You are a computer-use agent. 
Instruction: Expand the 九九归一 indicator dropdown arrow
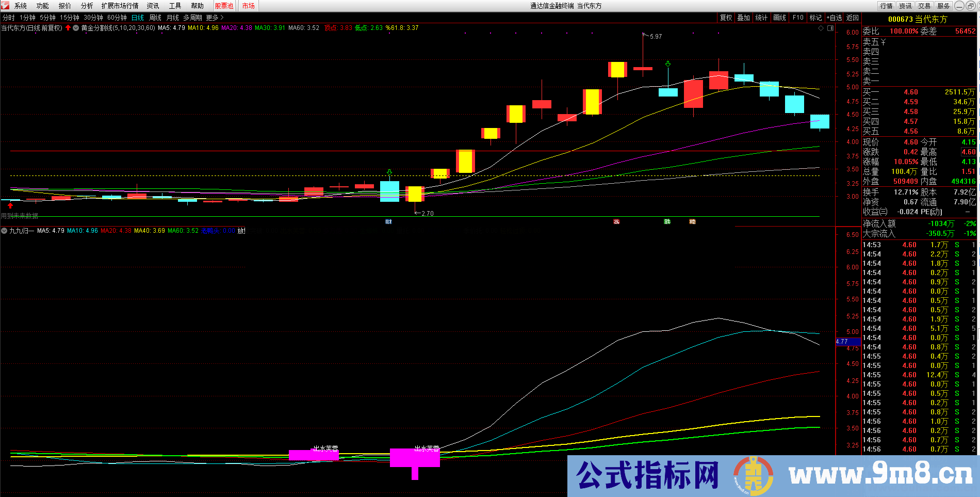point(4,231)
